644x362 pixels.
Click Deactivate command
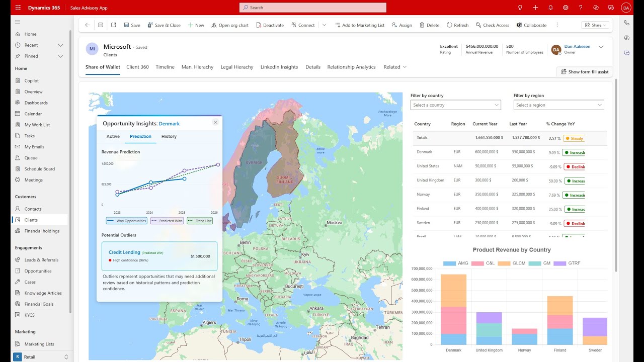pos(270,25)
